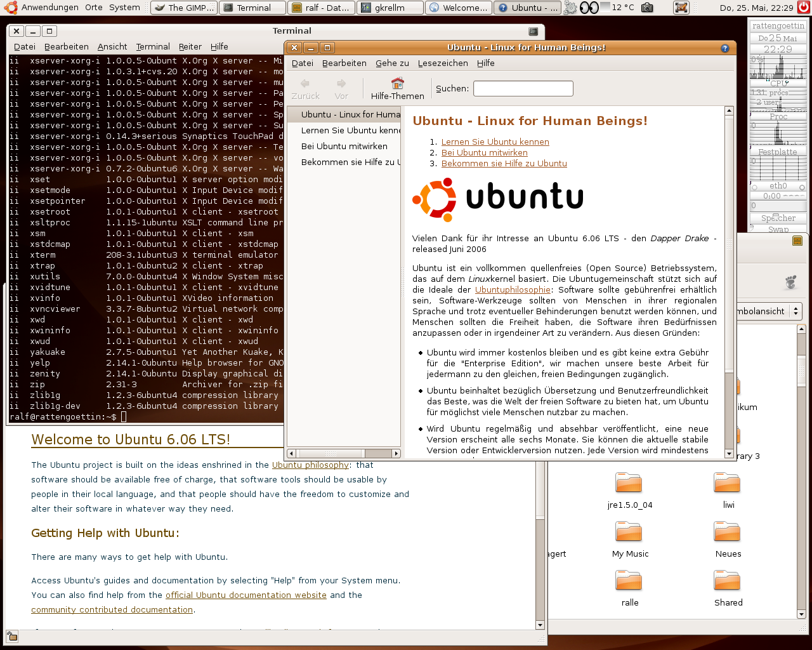Viewport: 812px width, 650px height.
Task: Open the link Bei Ubuntu mitwirken
Action: 485,153
